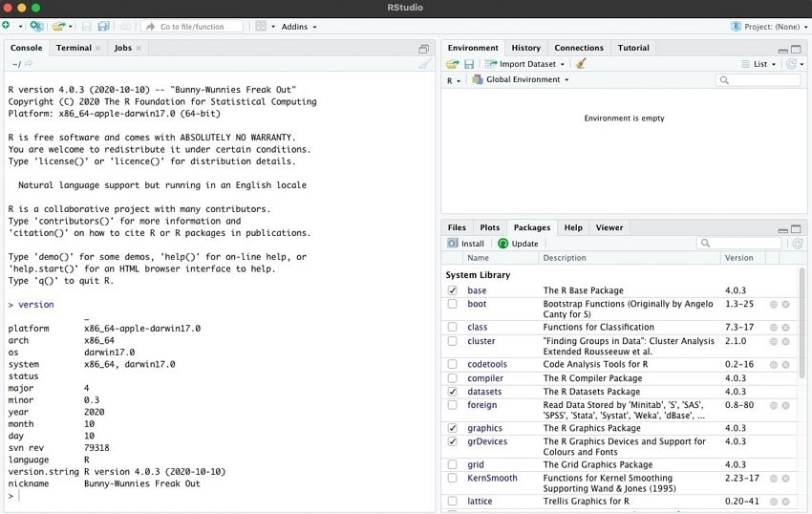Image resolution: width=812 pixels, height=514 pixels.
Task: Maximize the Packages pane
Action: tap(796, 229)
